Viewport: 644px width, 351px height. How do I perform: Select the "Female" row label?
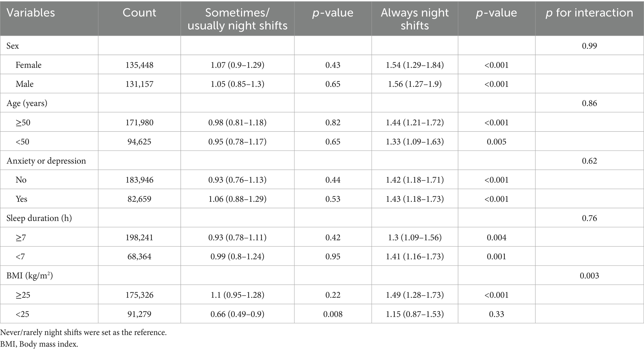[x=28, y=65]
